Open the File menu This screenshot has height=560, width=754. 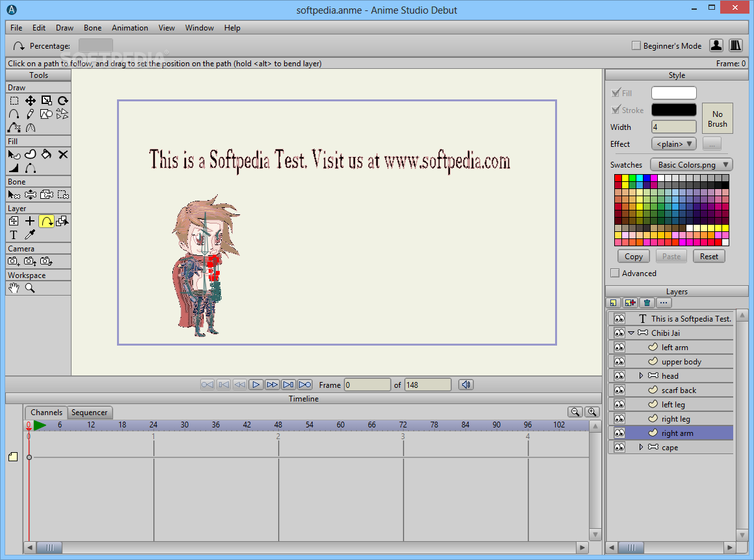point(16,28)
